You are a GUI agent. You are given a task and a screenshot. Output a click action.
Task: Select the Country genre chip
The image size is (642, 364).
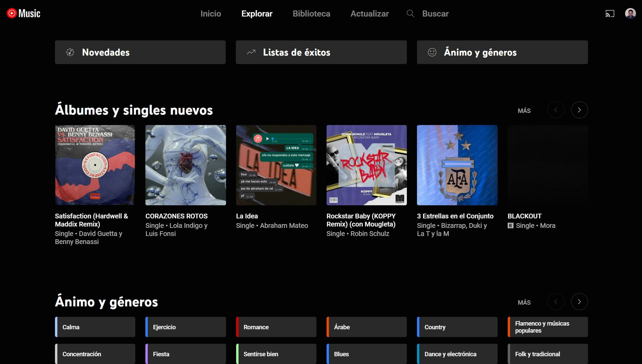point(457,327)
